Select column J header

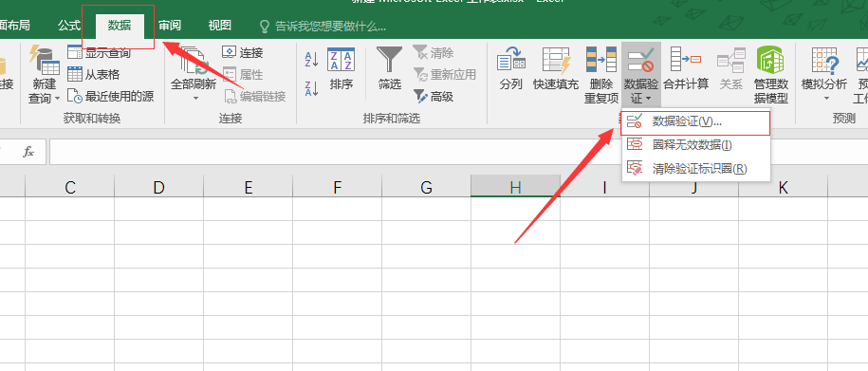(x=693, y=188)
